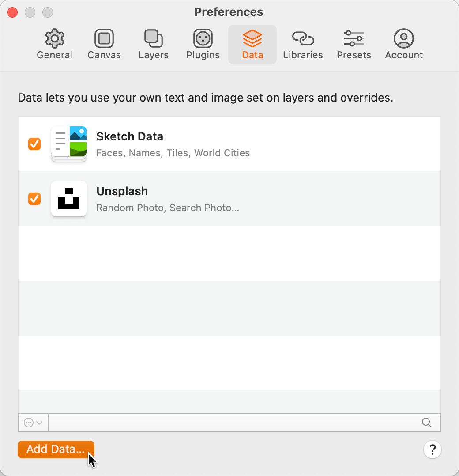Screen dimensions: 459x476
Task: Switch to the Libraries tab
Action: point(303,44)
